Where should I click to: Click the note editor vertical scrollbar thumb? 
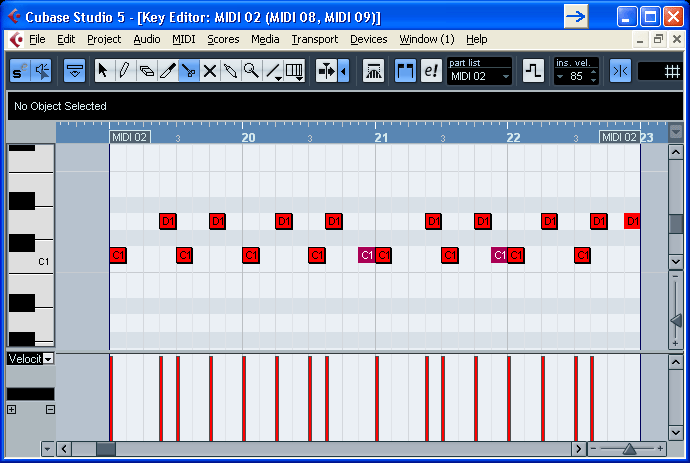pyautogui.click(x=676, y=224)
